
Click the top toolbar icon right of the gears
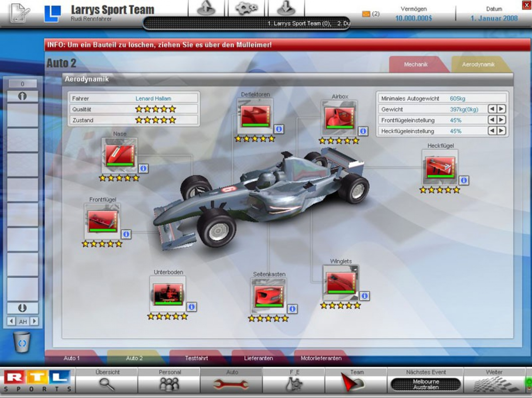point(286,8)
